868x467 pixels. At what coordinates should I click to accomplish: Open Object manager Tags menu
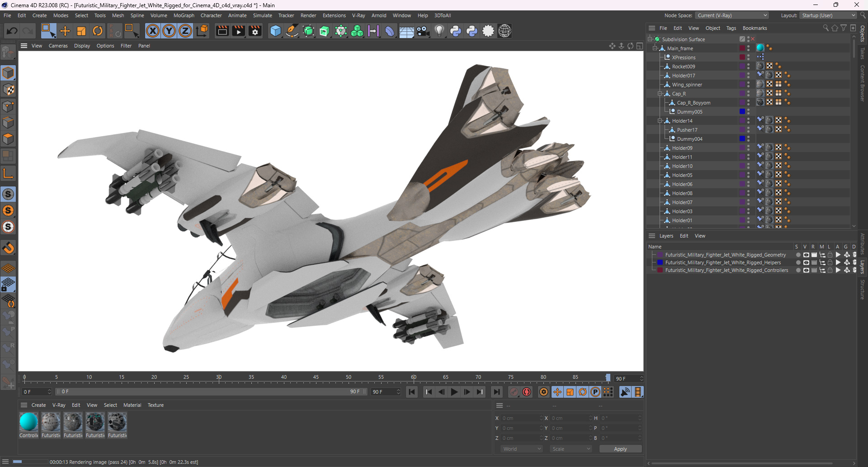click(x=731, y=28)
